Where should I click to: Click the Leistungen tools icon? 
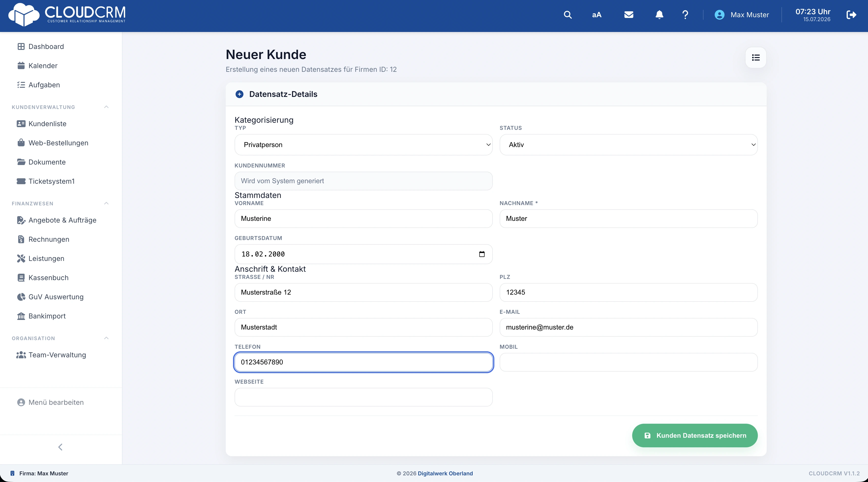pyautogui.click(x=21, y=258)
